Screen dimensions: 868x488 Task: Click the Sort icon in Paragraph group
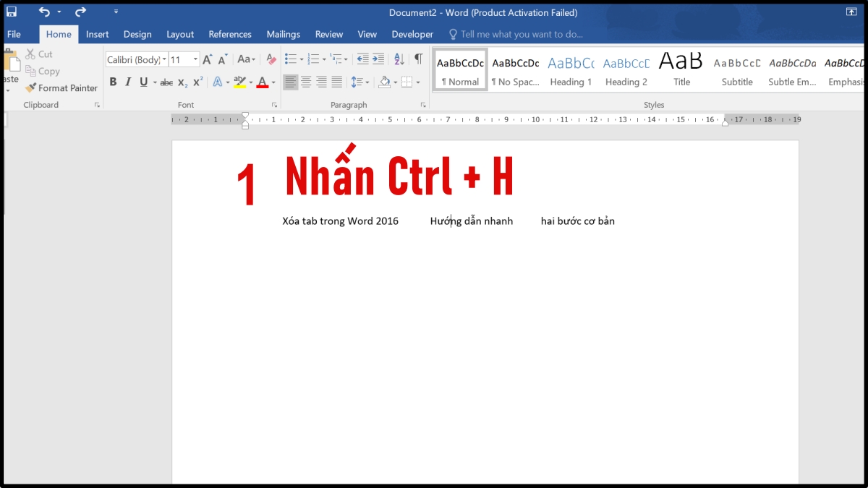click(x=399, y=59)
